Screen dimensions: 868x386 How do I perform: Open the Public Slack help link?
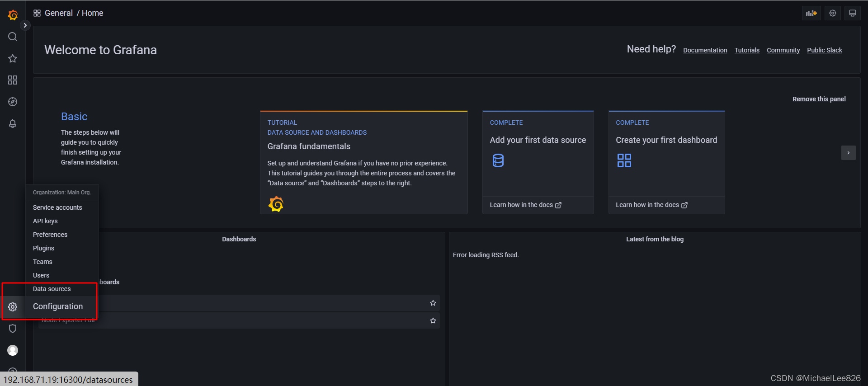(825, 50)
